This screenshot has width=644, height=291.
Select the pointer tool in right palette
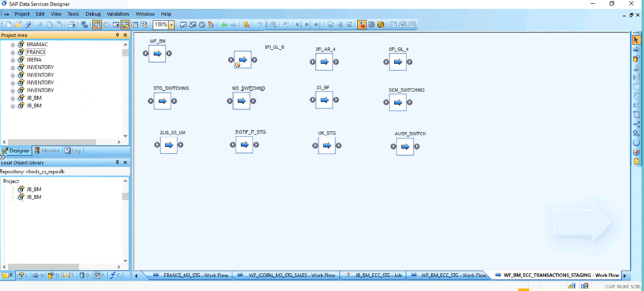(x=636, y=40)
